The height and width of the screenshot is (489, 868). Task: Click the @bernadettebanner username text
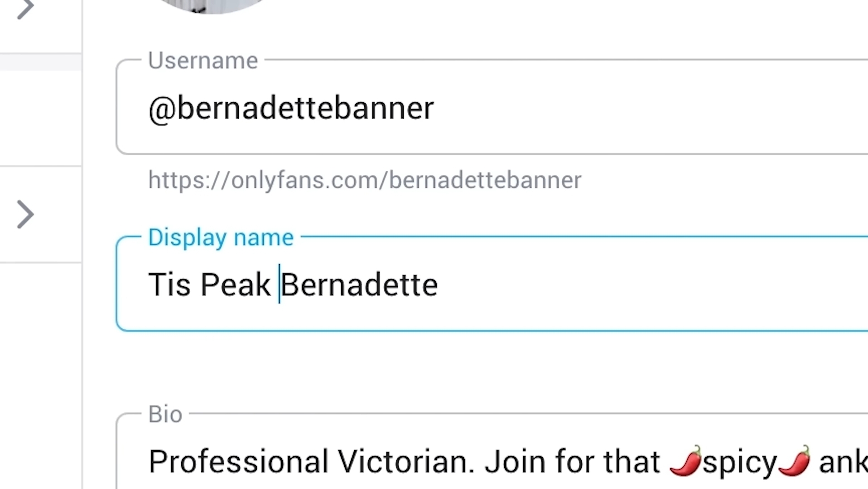click(x=291, y=109)
